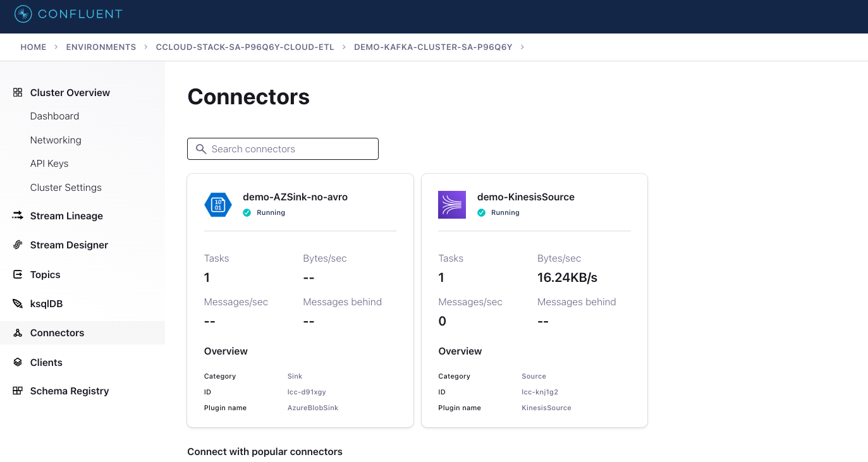
Task: Open demo-KinesisSource connector details
Action: (525, 197)
